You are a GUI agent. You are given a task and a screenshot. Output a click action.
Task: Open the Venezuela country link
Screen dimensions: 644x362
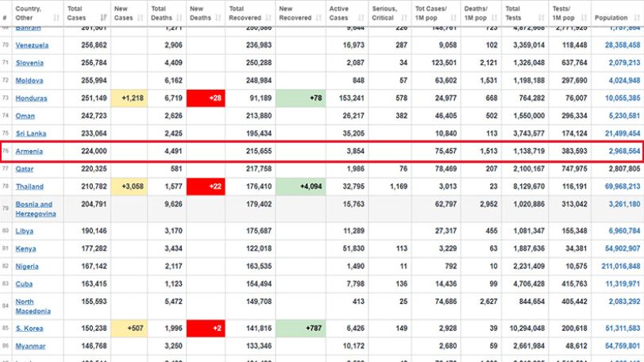coord(32,45)
